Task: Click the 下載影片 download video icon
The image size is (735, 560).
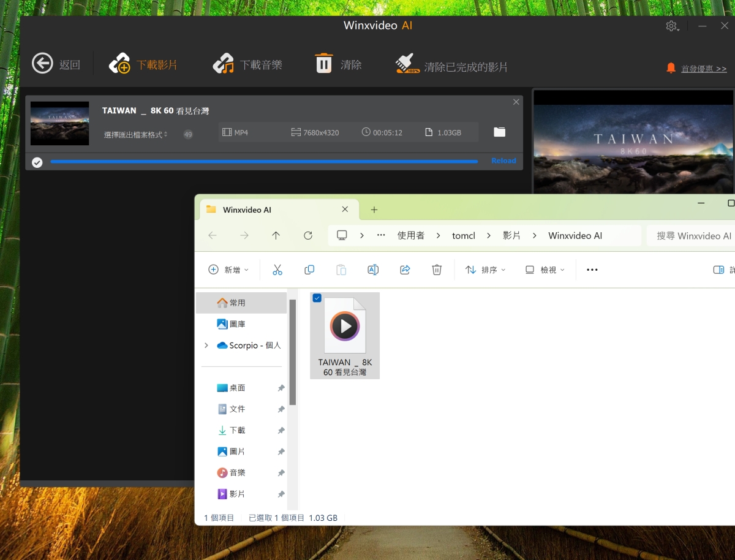Action: (119, 64)
